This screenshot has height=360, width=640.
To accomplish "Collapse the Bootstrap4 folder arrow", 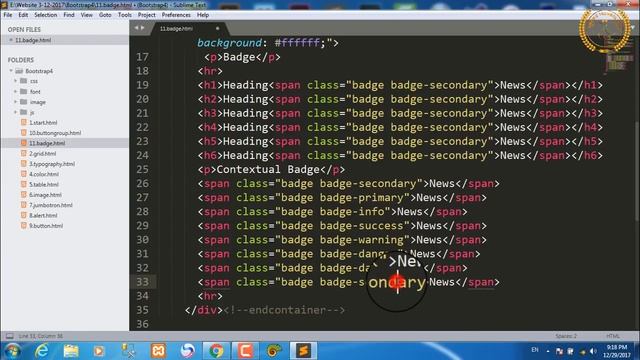I will pyautogui.click(x=11, y=71).
